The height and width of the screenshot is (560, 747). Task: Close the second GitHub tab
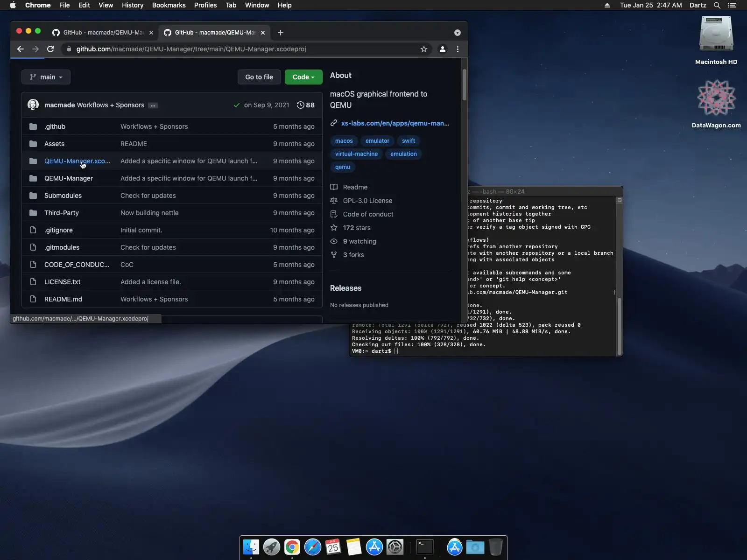click(x=263, y=33)
